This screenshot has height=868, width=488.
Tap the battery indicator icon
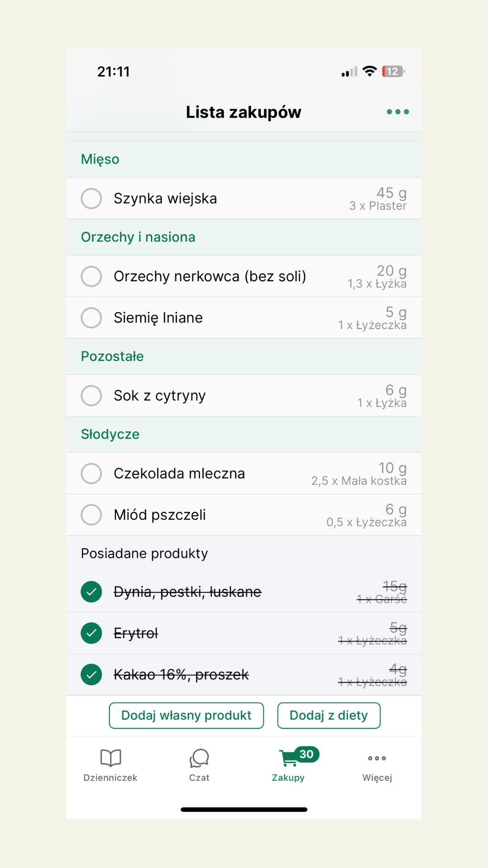[x=393, y=71]
